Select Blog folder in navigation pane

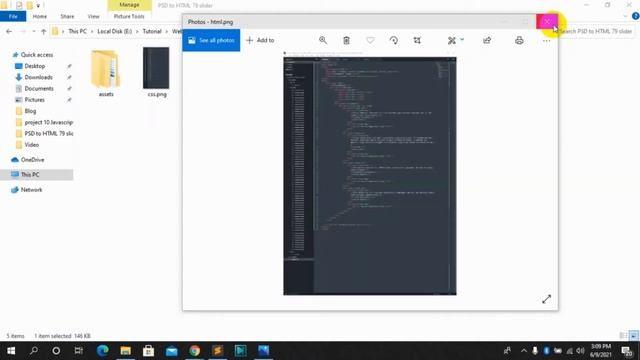pos(30,111)
